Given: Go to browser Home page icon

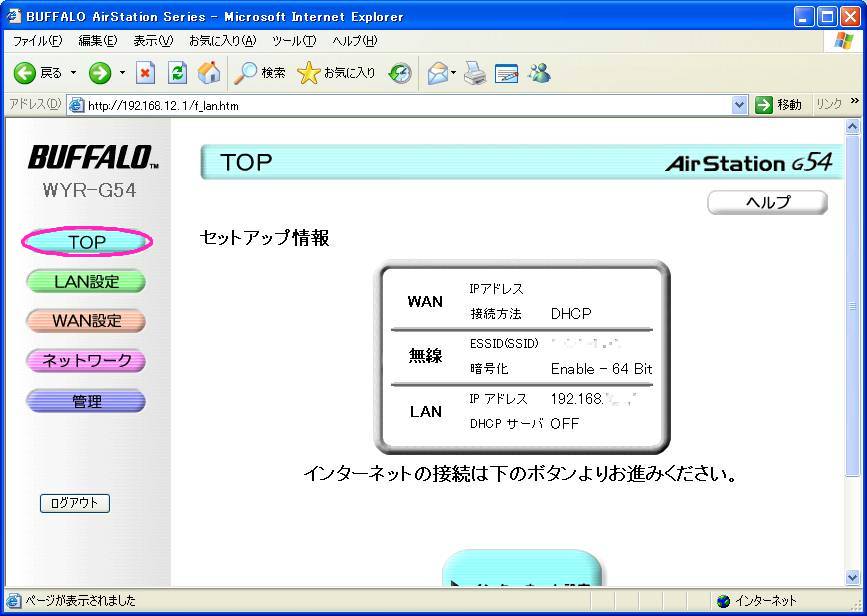Looking at the screenshot, I should (208, 73).
